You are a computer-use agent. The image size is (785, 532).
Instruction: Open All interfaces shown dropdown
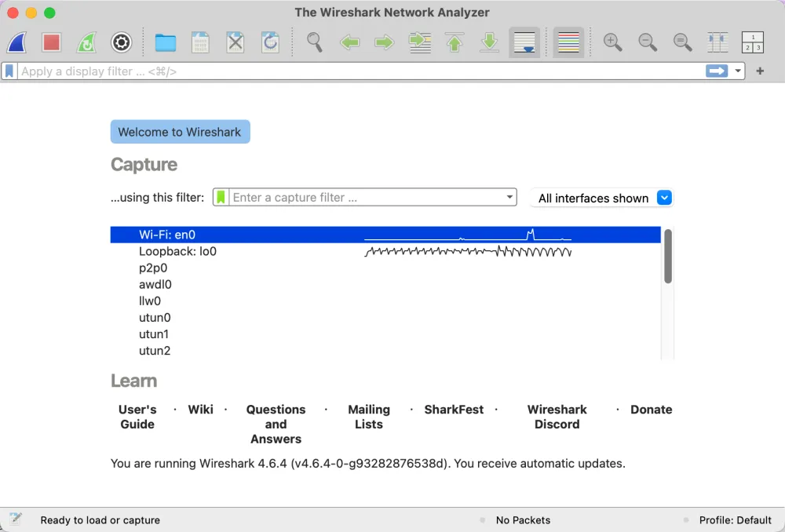(x=601, y=199)
